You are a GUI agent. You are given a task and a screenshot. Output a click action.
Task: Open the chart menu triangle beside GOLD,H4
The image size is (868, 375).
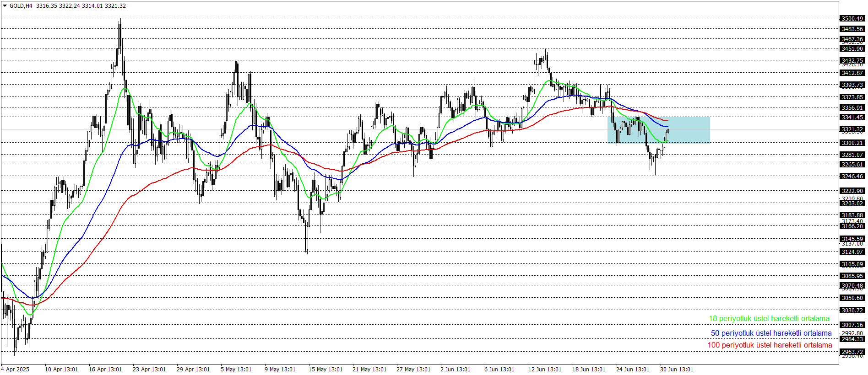[5, 6]
